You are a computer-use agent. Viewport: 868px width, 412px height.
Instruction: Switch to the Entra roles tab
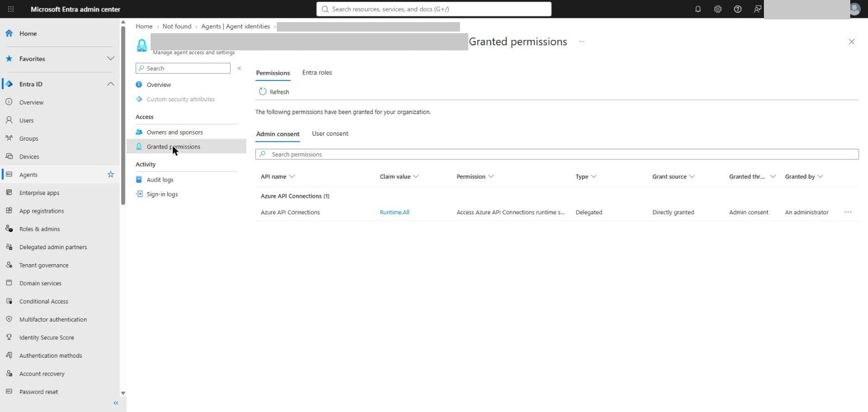[x=317, y=73]
